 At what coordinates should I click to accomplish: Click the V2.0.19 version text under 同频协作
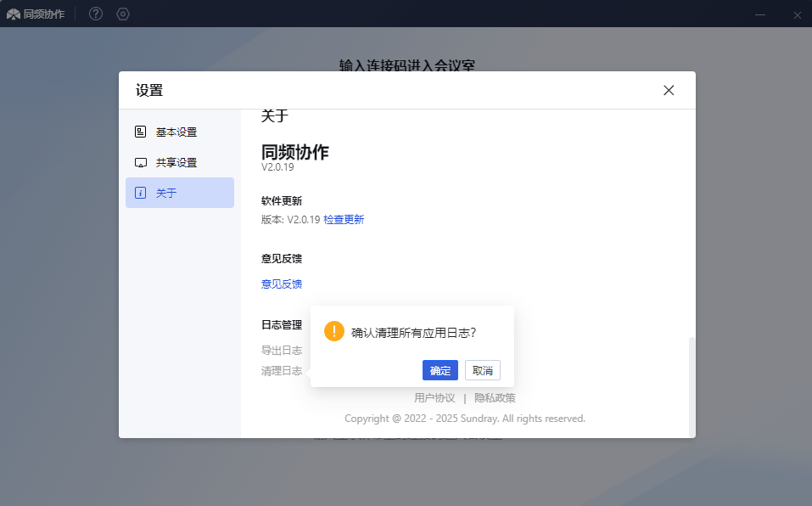tap(277, 168)
